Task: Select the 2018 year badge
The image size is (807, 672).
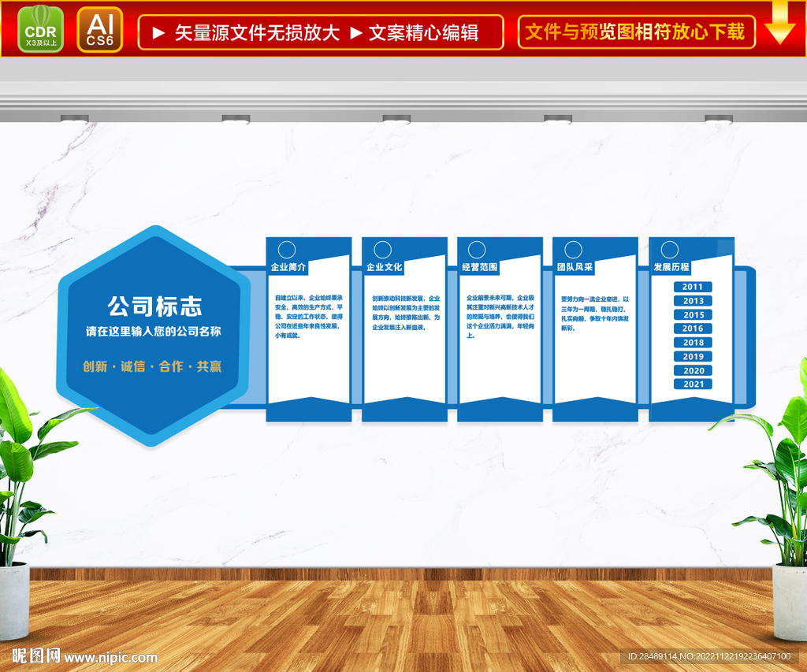Action: pyautogui.click(x=693, y=343)
